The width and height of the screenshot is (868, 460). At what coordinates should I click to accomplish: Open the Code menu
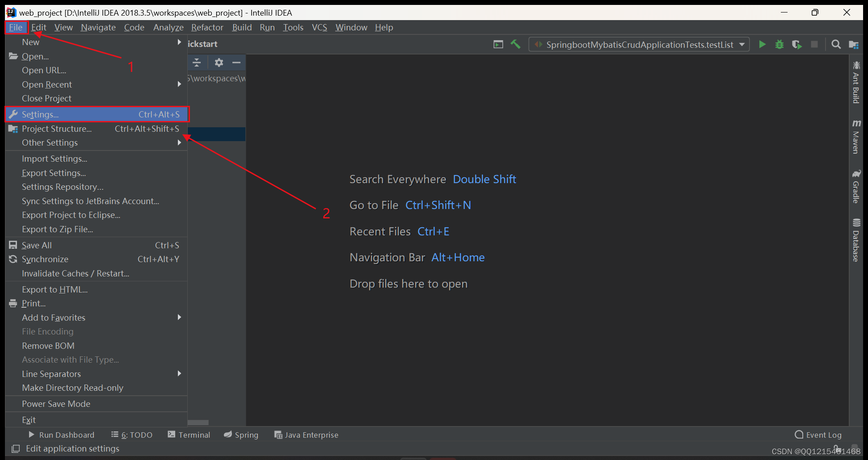pyautogui.click(x=134, y=27)
